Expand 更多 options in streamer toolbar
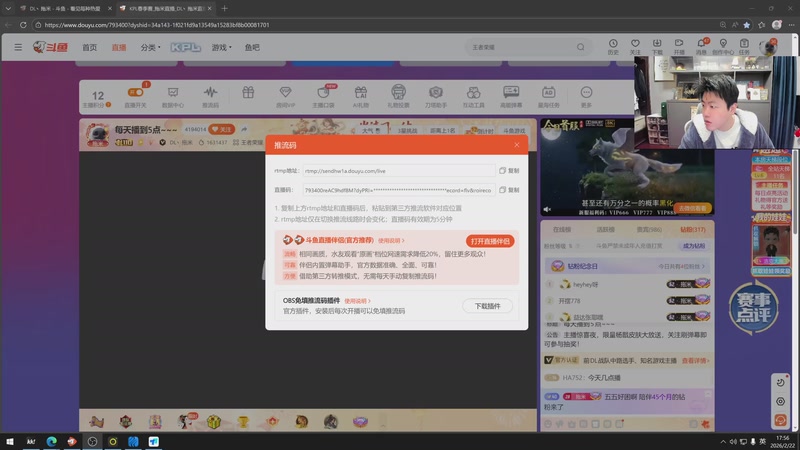This screenshot has width=800, height=450. tap(586, 96)
